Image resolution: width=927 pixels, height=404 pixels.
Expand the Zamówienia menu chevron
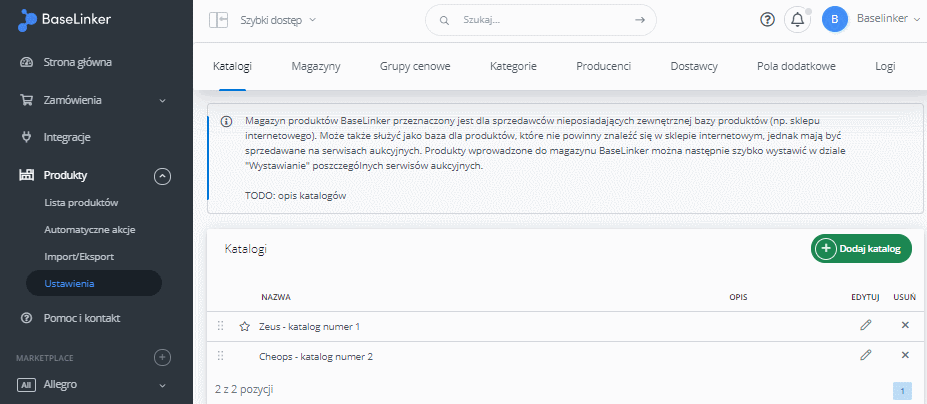pos(163,101)
